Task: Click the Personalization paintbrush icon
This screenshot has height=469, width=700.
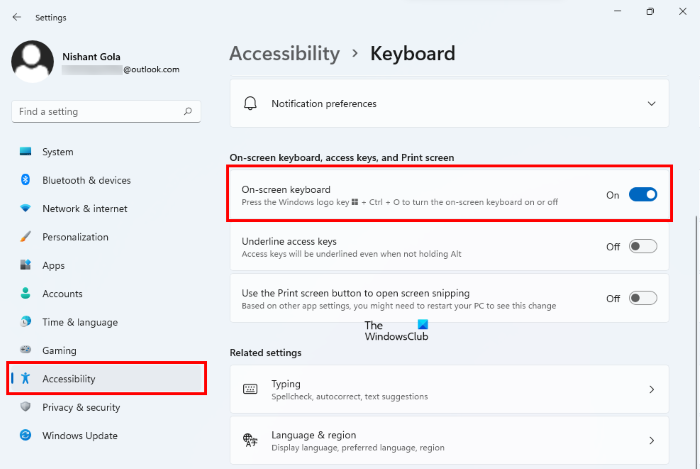Action: pos(26,237)
